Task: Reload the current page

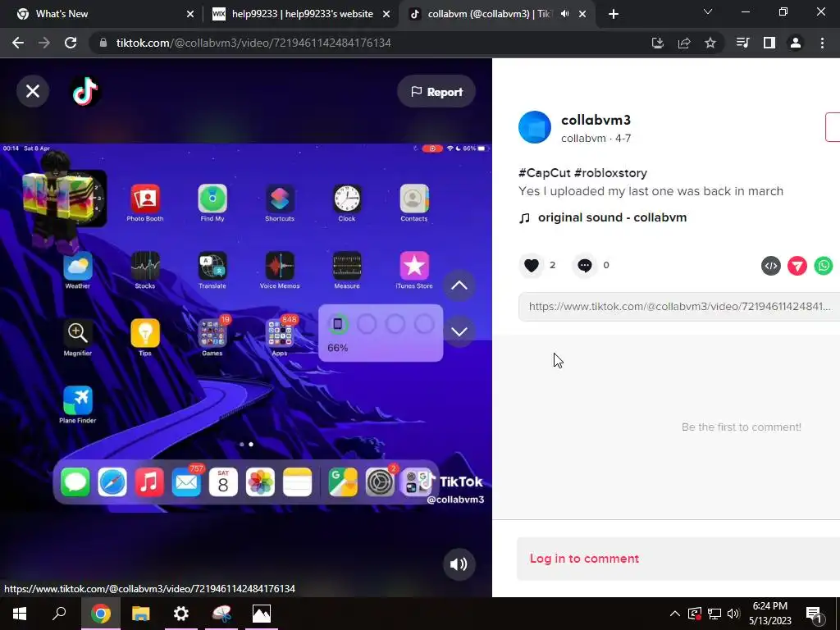Action: click(x=71, y=43)
